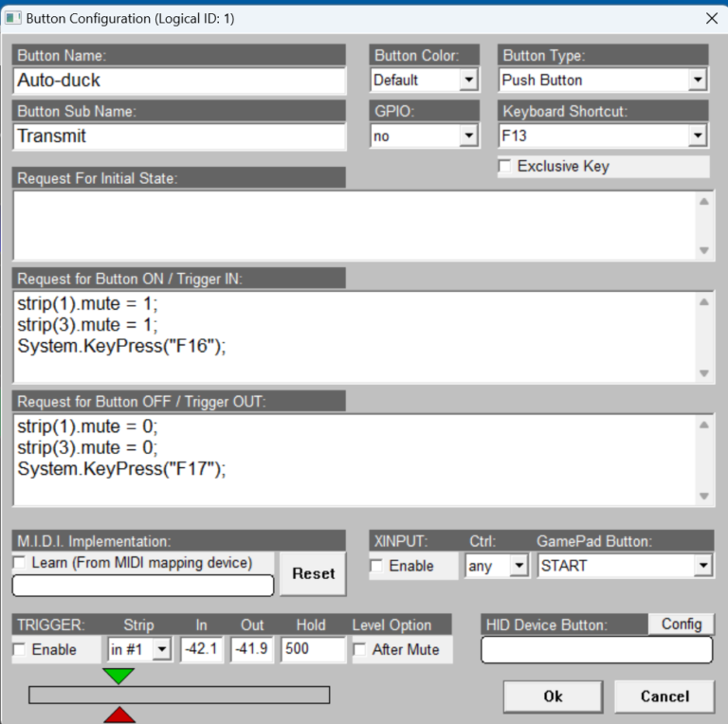Click the up arrow of the Initial State scrollbar
This screenshot has width=728, height=724.
tap(704, 202)
